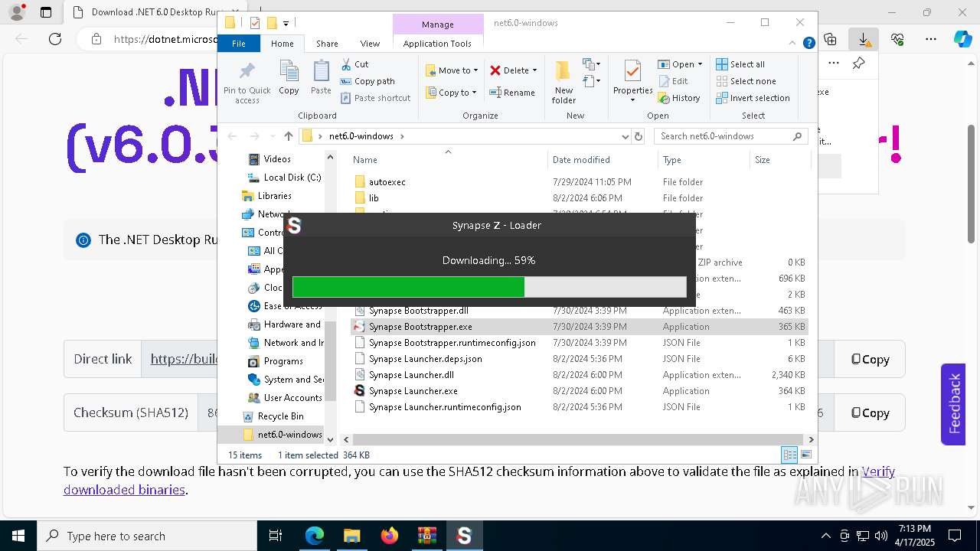Screen dimensions: 980x551
Task: Switch to details view button
Action: pyautogui.click(x=789, y=455)
